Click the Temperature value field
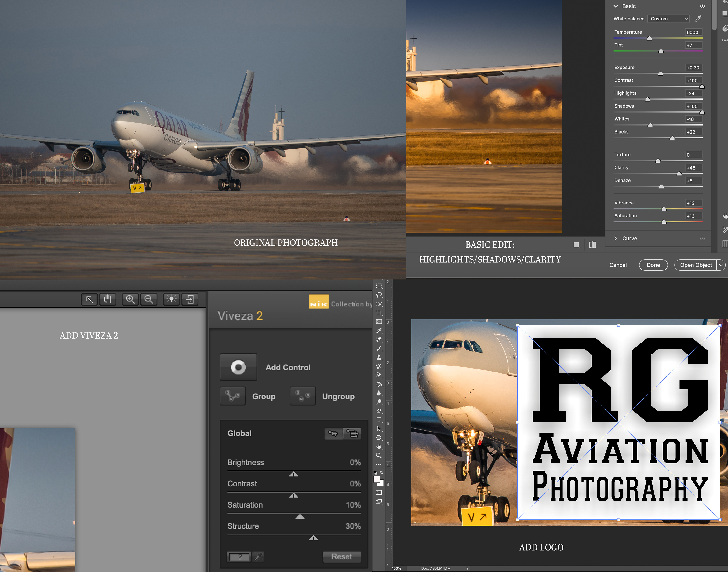 pos(693,32)
